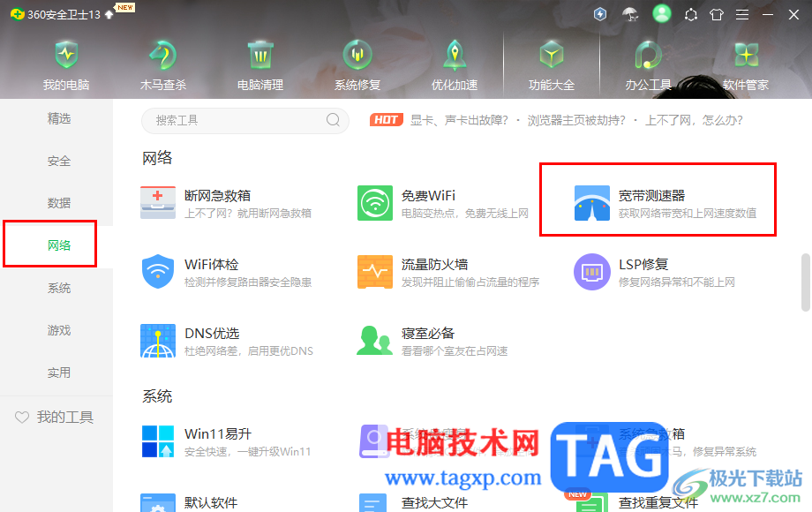Select the 网络 sidebar category
Screen dimensions: 812x512
(59, 245)
